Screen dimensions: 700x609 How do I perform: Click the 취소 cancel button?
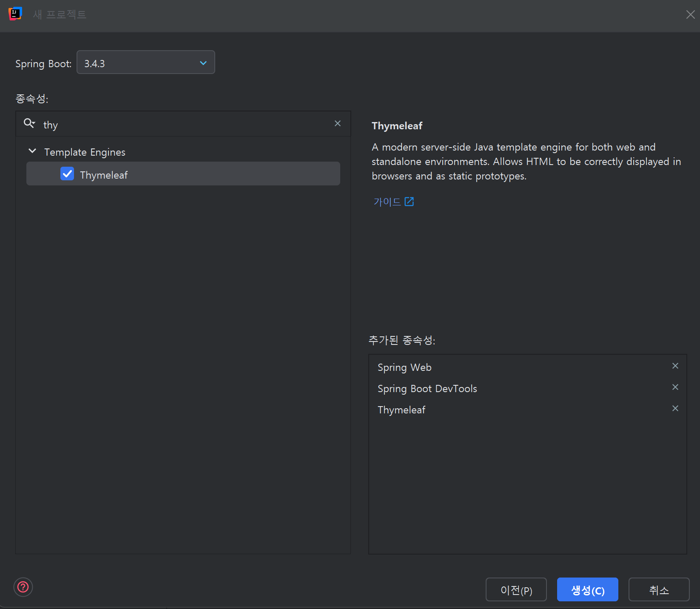[x=659, y=589]
